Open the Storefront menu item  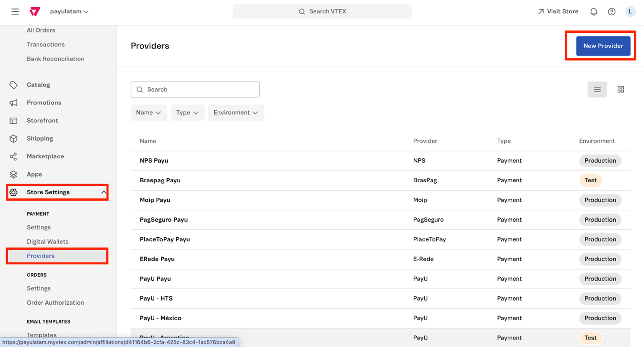43,121
